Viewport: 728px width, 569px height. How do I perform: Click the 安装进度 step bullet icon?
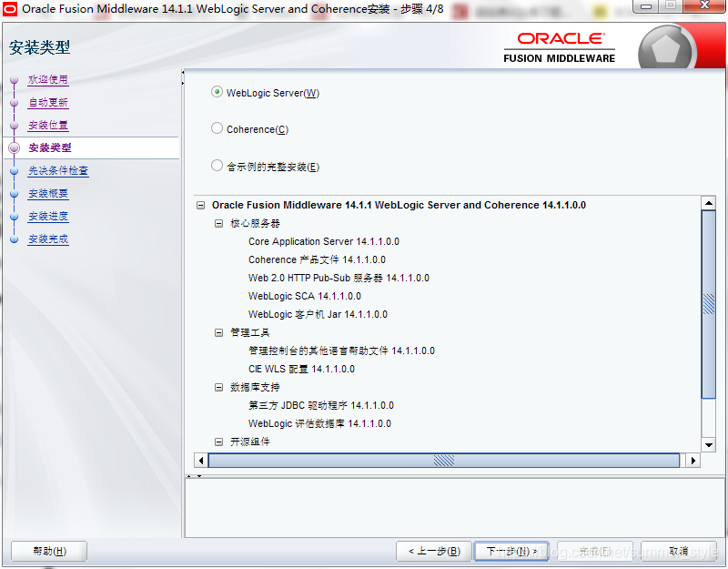15,217
